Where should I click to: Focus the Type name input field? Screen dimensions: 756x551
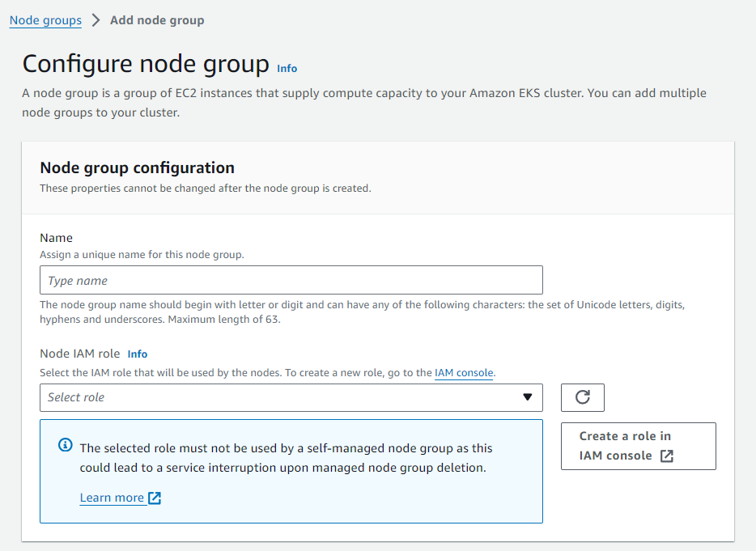tap(291, 280)
